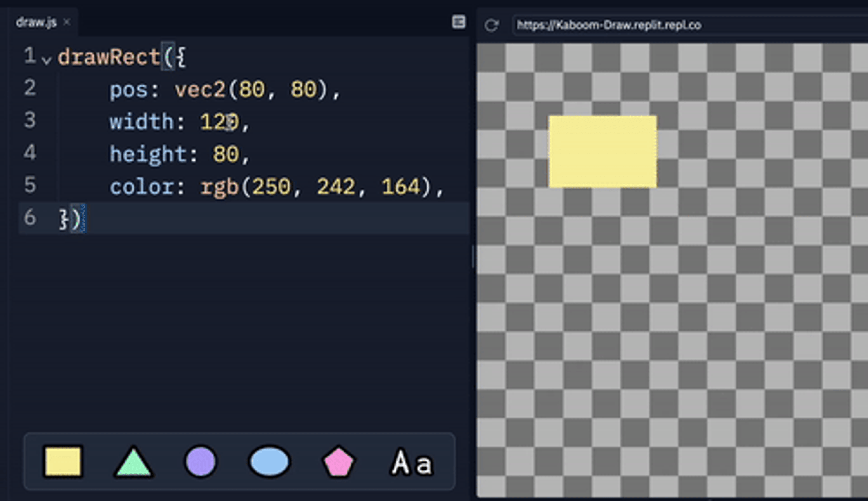Switch to the draw.js tab

pyautogui.click(x=36, y=23)
